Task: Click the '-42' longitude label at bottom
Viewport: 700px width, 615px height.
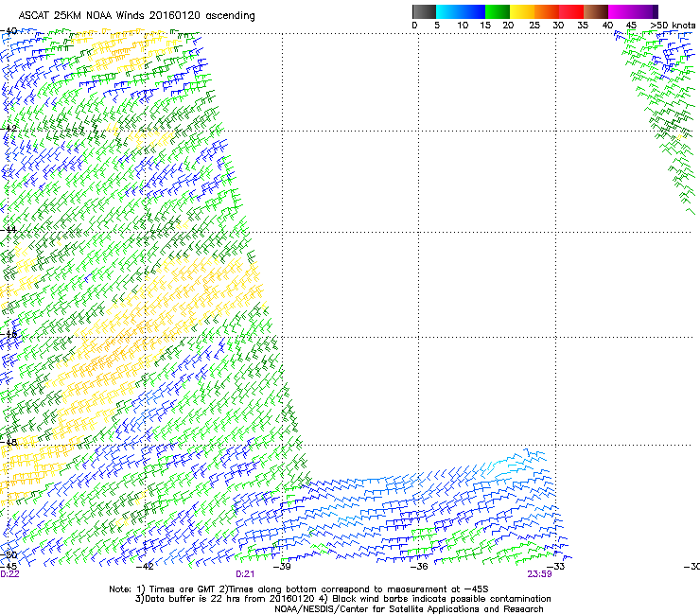Action: (144, 567)
